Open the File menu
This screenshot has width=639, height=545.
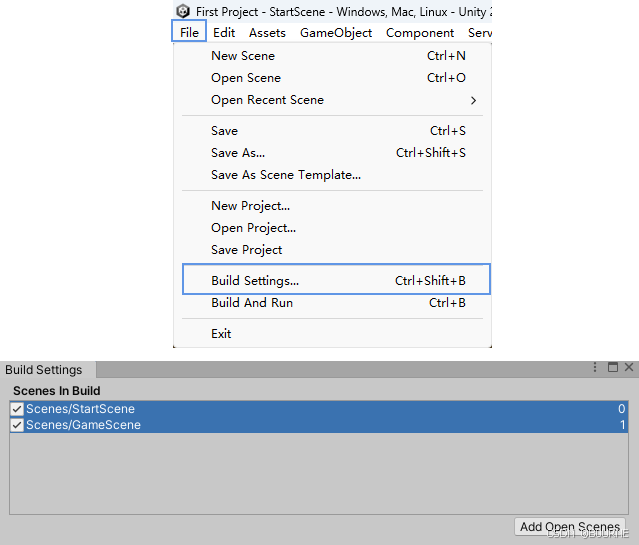[189, 33]
